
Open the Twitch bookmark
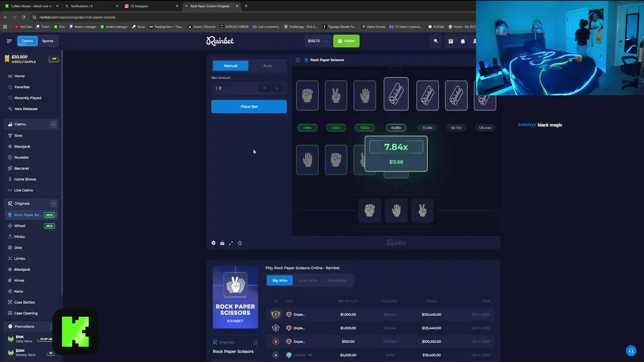43,27
